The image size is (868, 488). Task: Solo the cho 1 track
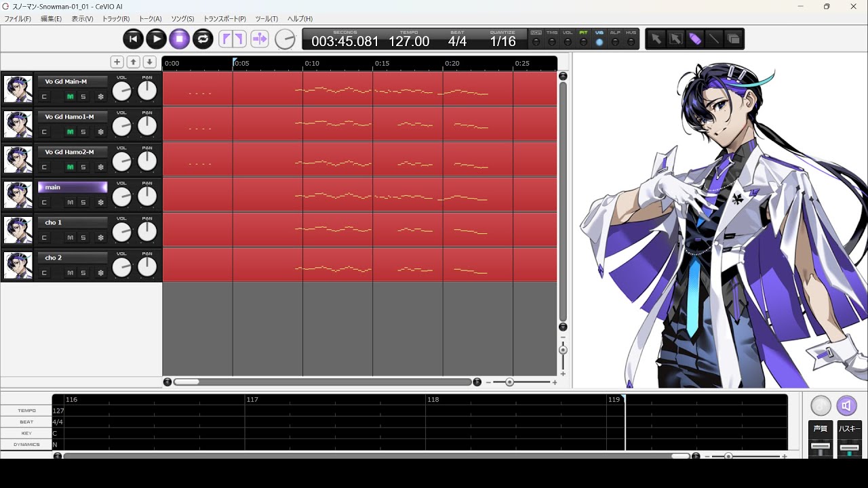83,237
